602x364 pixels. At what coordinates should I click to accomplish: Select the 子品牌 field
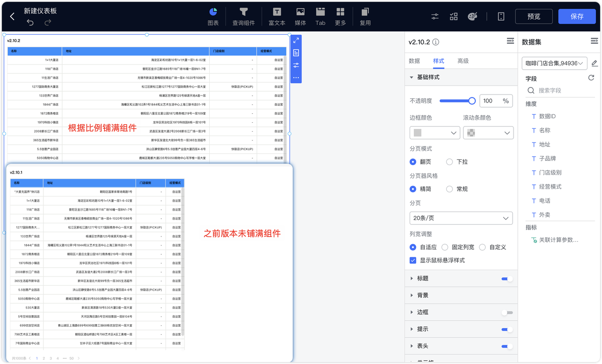coord(547,158)
